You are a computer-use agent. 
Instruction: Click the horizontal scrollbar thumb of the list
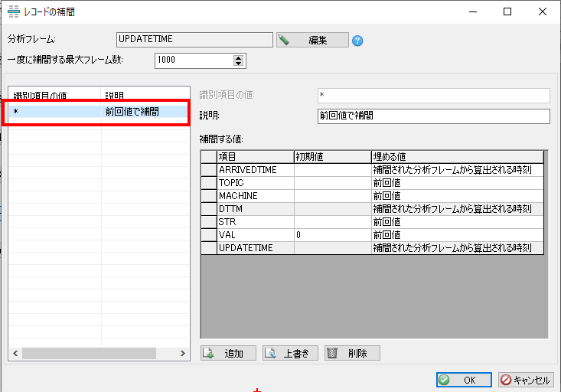[89, 354]
